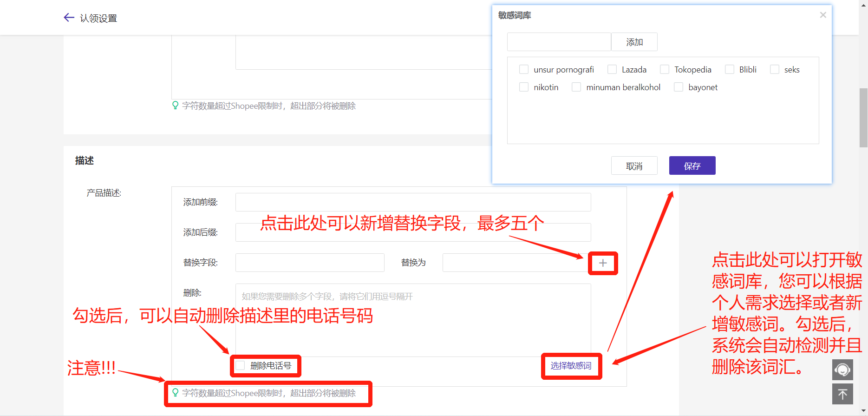This screenshot has width=868, height=416.
Task: Go back using the arrow beside 认领设置
Action: pos(69,18)
